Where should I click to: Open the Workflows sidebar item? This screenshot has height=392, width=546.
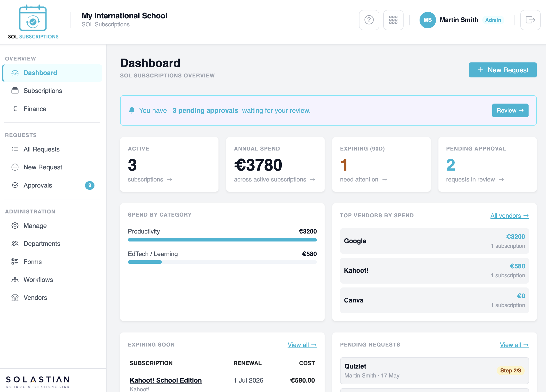pyautogui.click(x=52, y=280)
